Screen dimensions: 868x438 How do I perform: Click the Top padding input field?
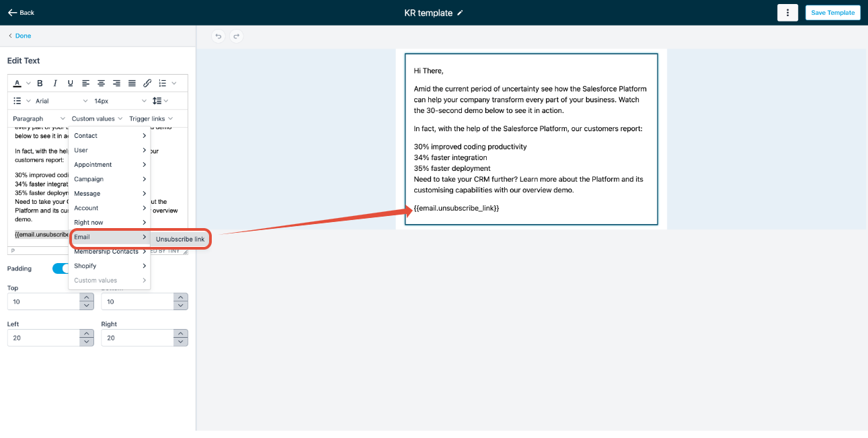[x=44, y=301]
